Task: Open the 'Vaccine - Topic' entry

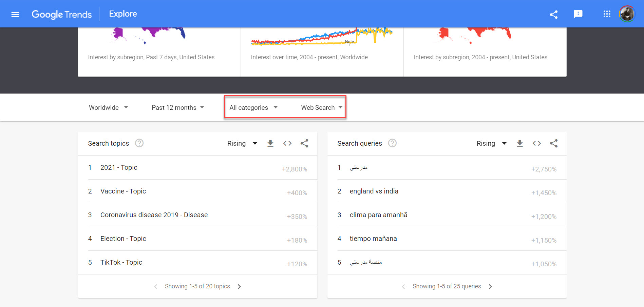Action: tap(123, 191)
